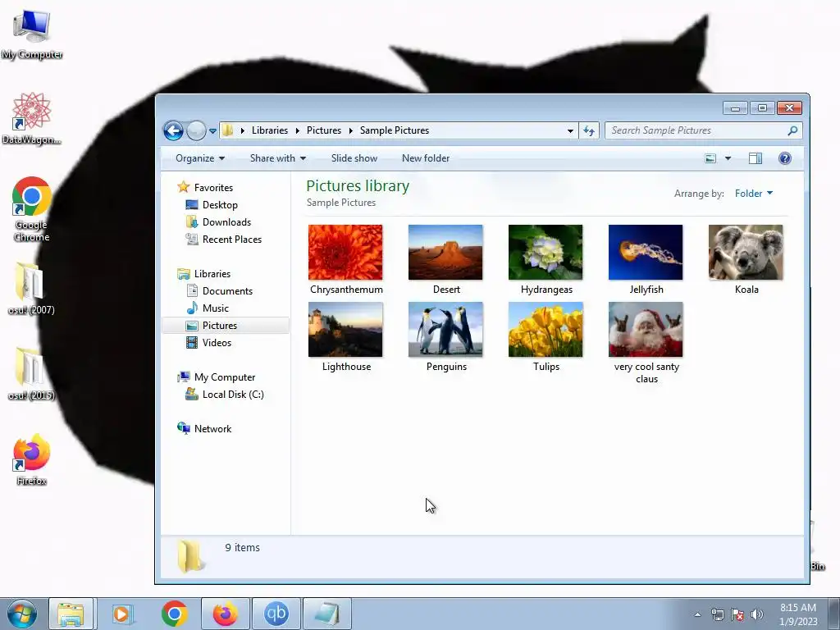Image resolution: width=840 pixels, height=630 pixels.
Task: Select the Firefox desktop shortcut
Action: click(32, 459)
